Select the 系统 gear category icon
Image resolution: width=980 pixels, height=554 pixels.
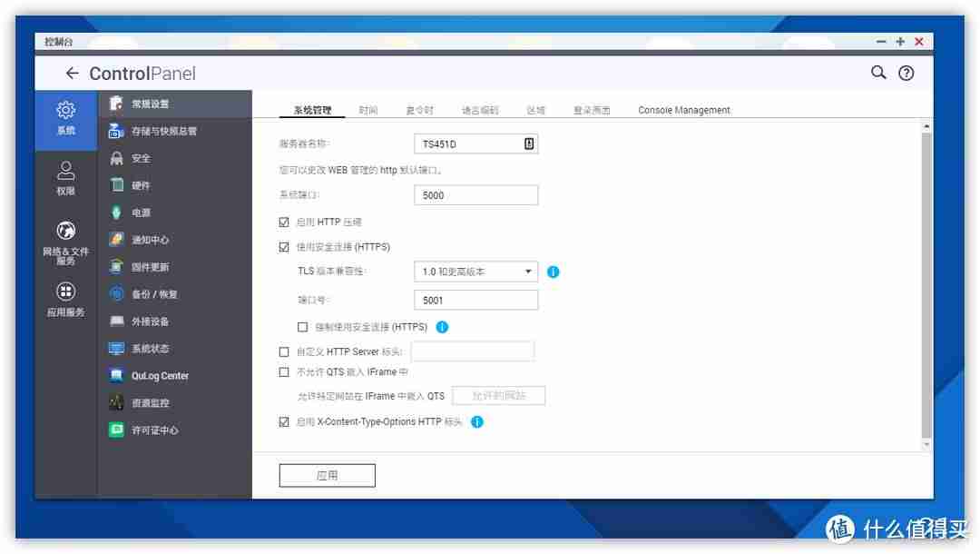65,110
